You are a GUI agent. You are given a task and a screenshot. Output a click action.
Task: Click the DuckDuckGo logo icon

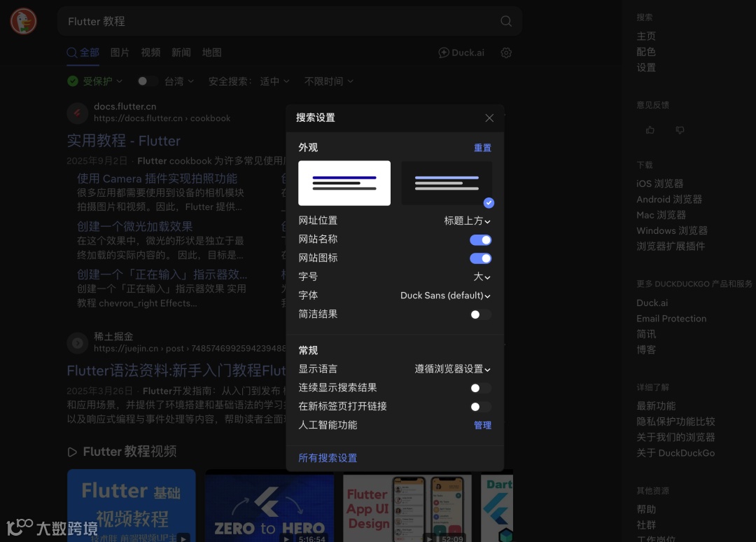tap(23, 21)
